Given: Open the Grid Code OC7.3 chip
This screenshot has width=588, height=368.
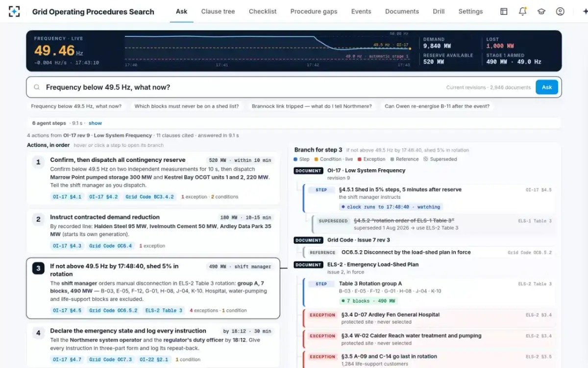Looking at the screenshot, I should coord(110,360).
